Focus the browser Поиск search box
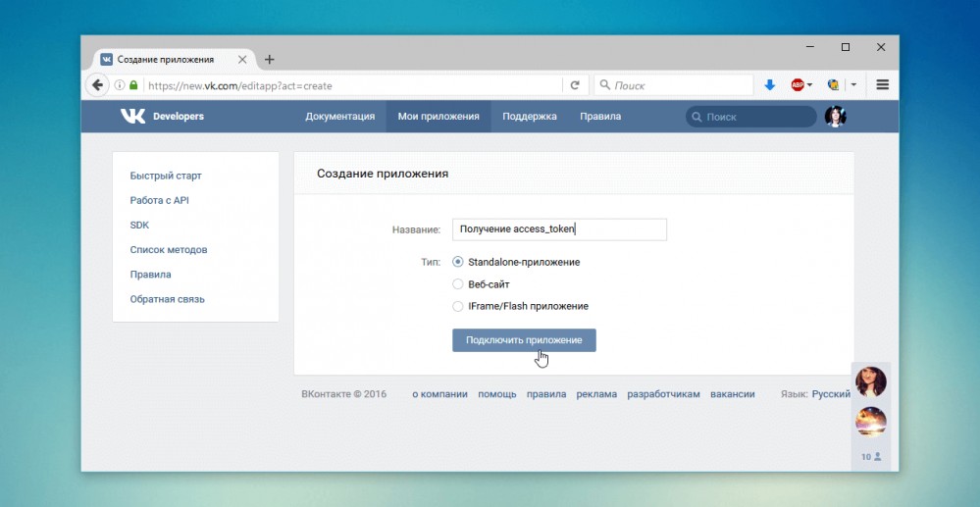 pyautogui.click(x=673, y=85)
